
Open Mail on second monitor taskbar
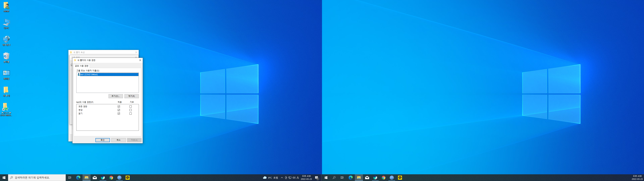point(367,178)
